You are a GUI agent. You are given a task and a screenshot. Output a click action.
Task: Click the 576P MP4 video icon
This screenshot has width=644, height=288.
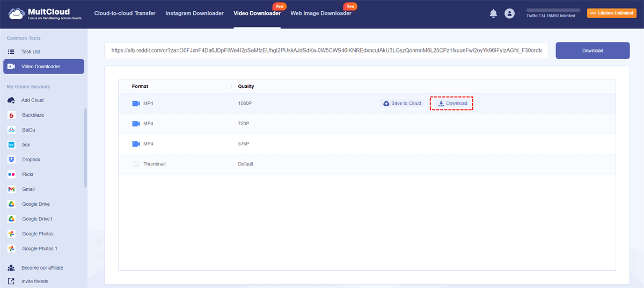pyautogui.click(x=136, y=144)
